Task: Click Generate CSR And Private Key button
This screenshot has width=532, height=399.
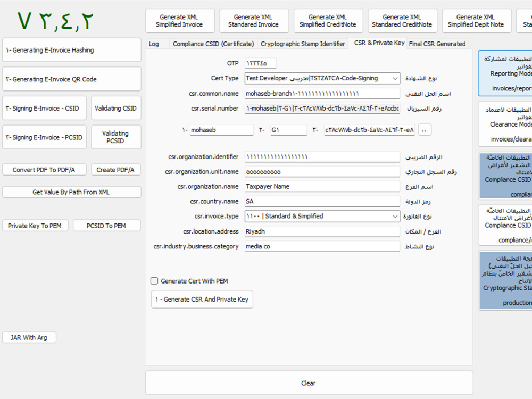Action: (202, 299)
